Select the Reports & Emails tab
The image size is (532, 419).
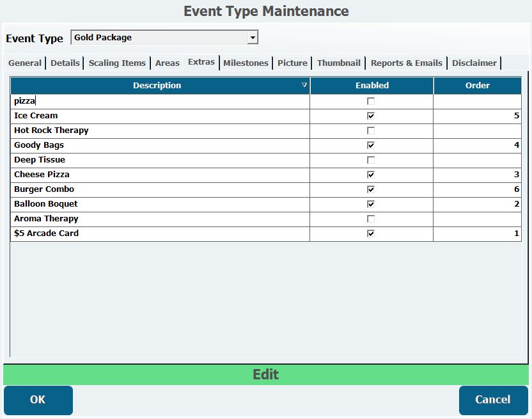pyautogui.click(x=406, y=63)
